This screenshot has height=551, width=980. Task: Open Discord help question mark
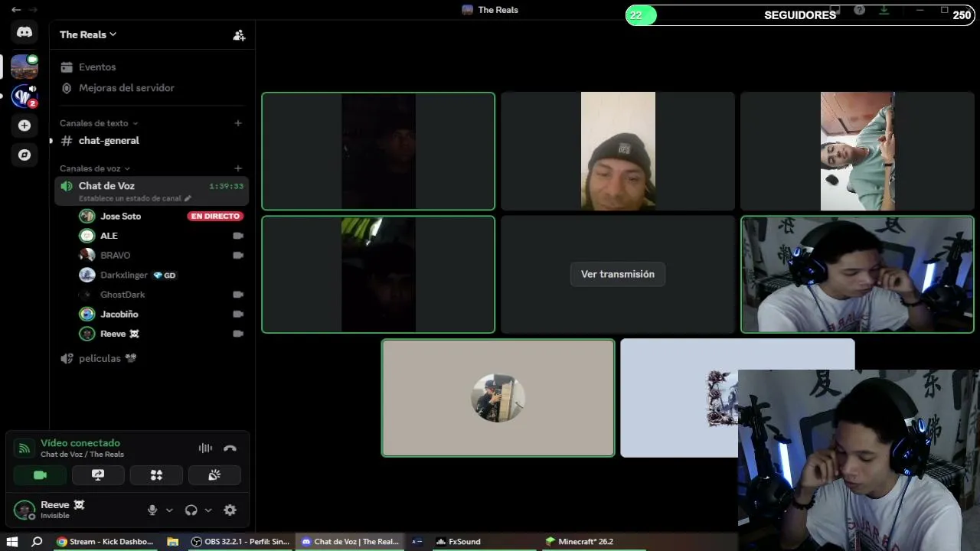pos(860,10)
